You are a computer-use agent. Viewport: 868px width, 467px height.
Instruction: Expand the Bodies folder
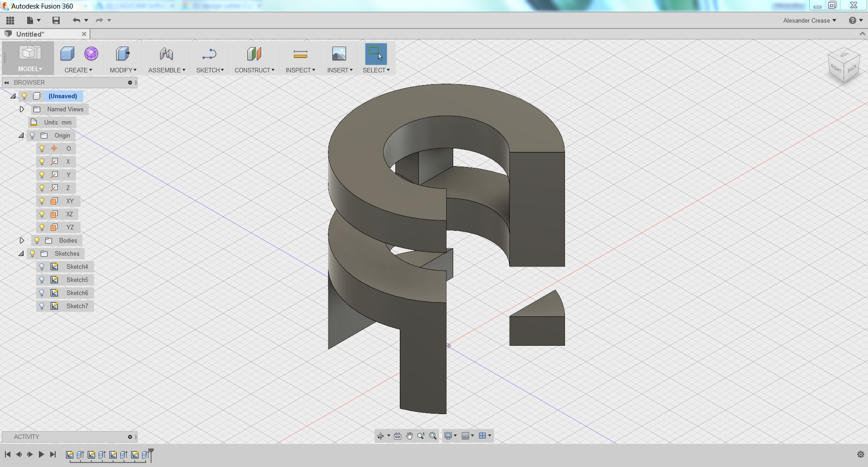tap(22, 240)
